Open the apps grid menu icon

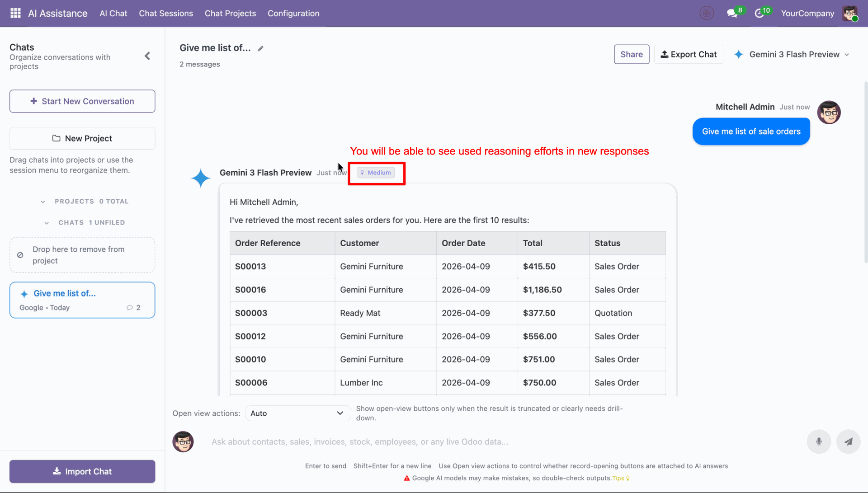tap(15, 13)
